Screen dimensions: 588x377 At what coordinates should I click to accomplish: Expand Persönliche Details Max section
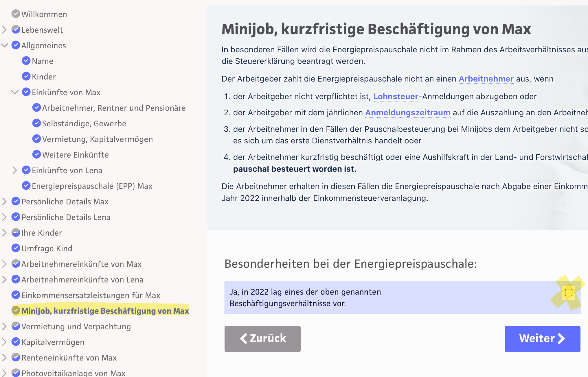point(4,202)
